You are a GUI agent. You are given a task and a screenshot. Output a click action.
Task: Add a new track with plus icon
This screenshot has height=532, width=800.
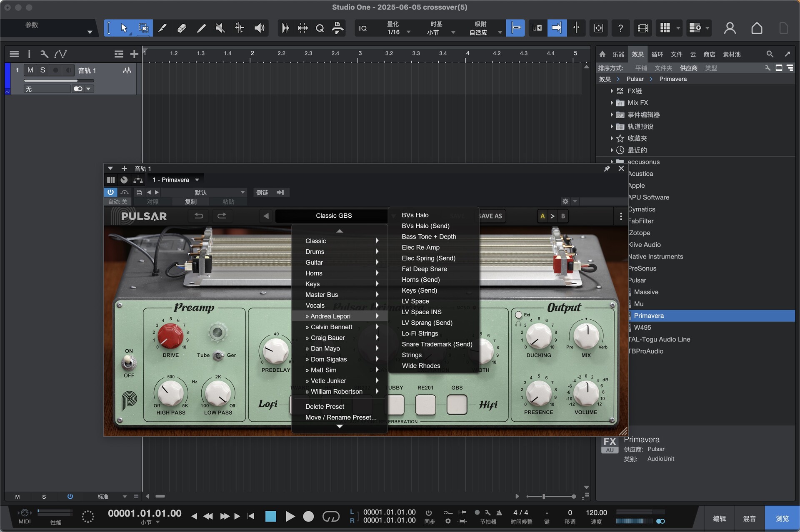134,54
